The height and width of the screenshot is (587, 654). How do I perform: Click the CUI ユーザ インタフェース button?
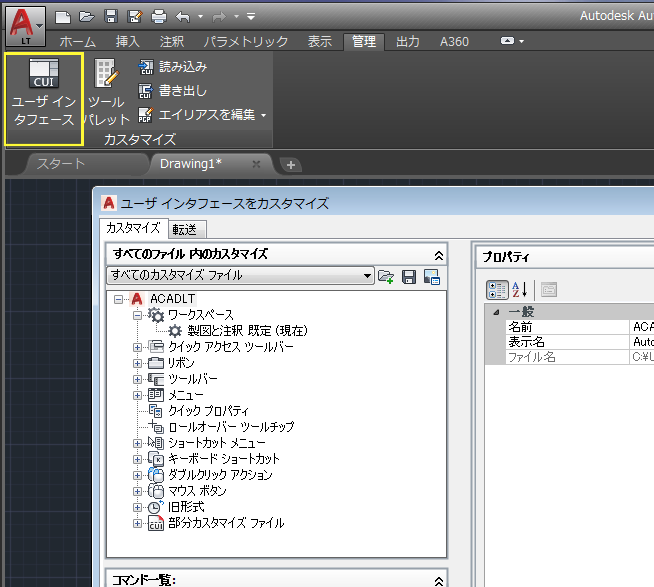pyautogui.click(x=44, y=93)
